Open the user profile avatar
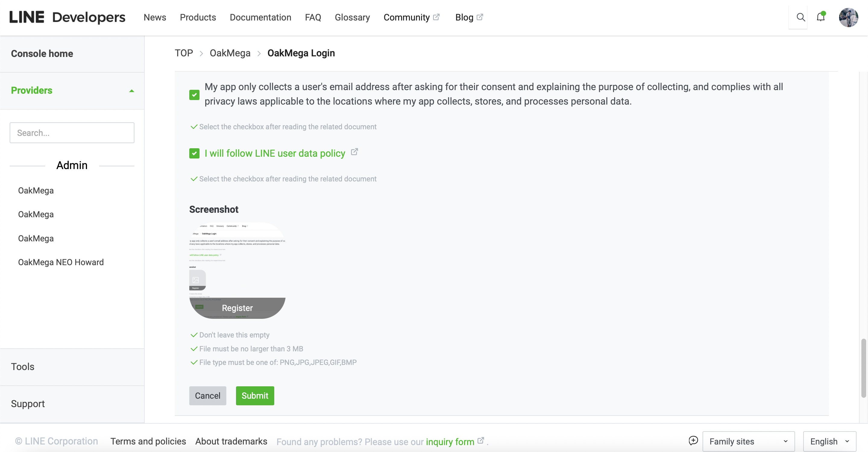Image resolution: width=868 pixels, height=452 pixels. pos(848,17)
